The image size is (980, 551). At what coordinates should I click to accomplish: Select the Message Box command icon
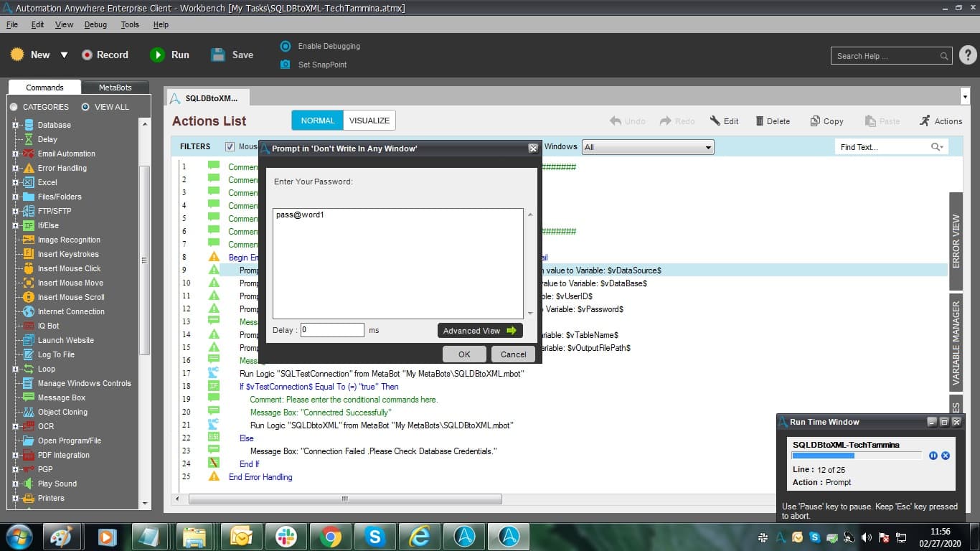[x=29, y=397]
